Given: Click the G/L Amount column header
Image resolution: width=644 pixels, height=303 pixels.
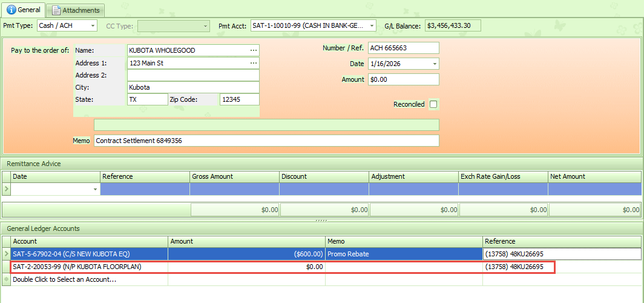Looking at the screenshot, I should (x=247, y=241).
